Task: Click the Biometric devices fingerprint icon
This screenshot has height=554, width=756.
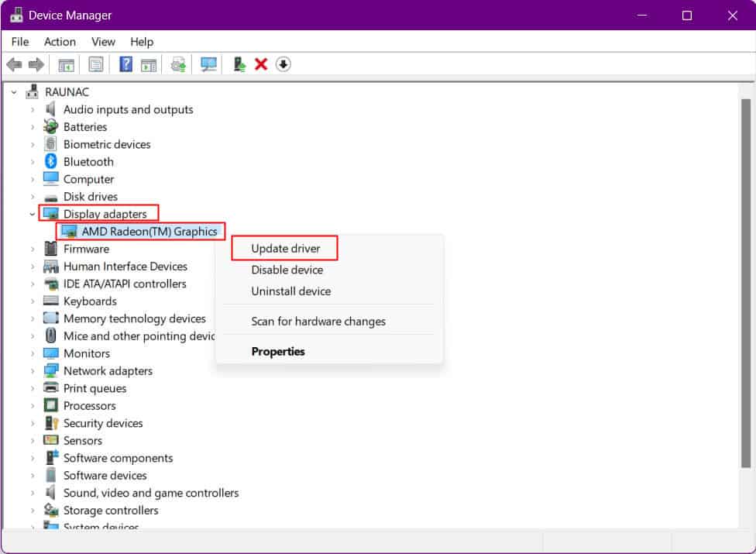Action: pos(50,143)
